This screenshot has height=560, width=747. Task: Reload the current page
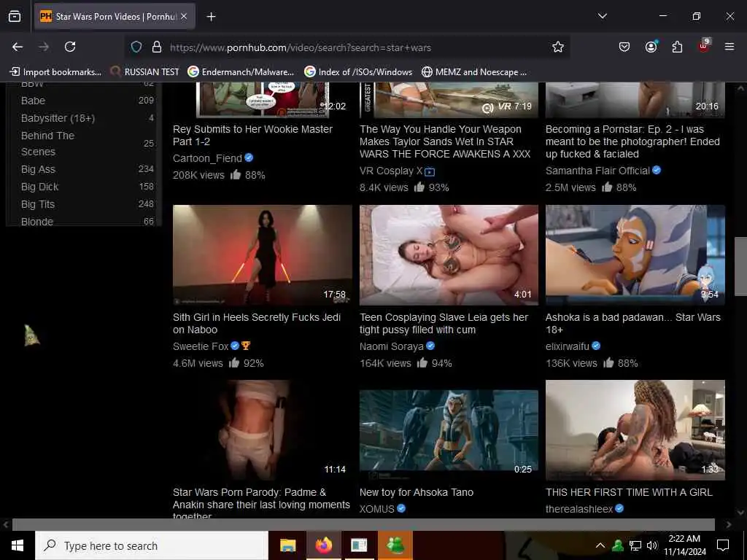tap(70, 47)
